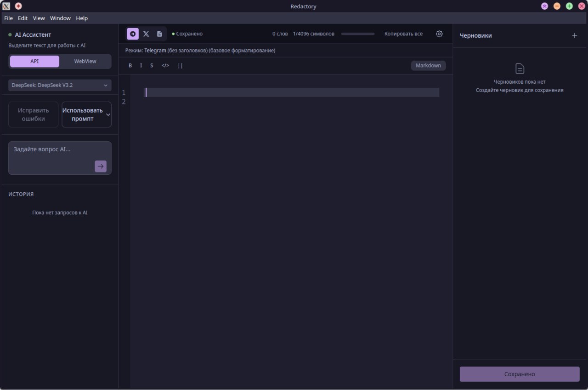The height and width of the screenshot is (390, 588).
Task: Open editor settings gear icon
Action: [439, 34]
